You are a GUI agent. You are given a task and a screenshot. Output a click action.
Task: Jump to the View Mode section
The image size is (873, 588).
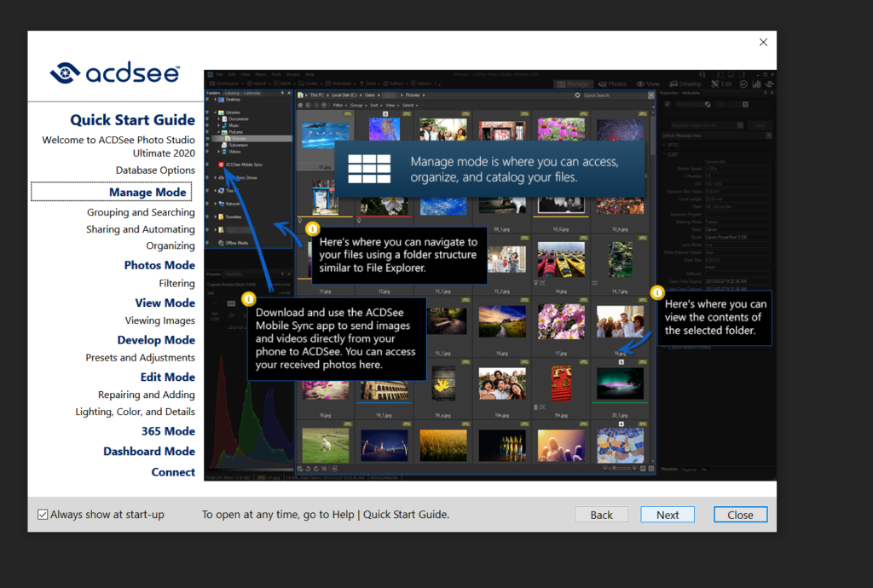click(165, 303)
